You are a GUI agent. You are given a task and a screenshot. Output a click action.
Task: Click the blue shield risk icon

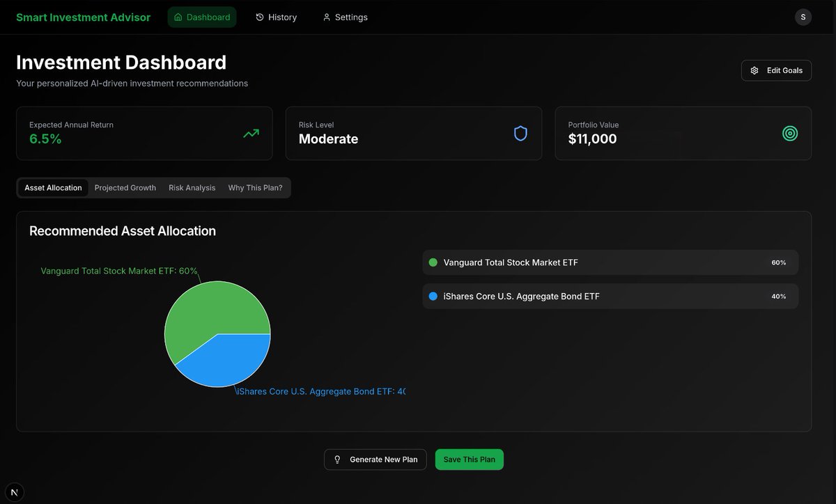(x=520, y=133)
